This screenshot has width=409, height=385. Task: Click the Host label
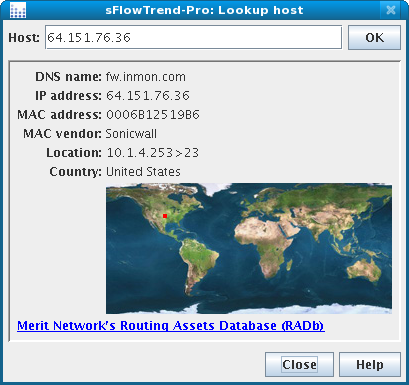point(24,38)
